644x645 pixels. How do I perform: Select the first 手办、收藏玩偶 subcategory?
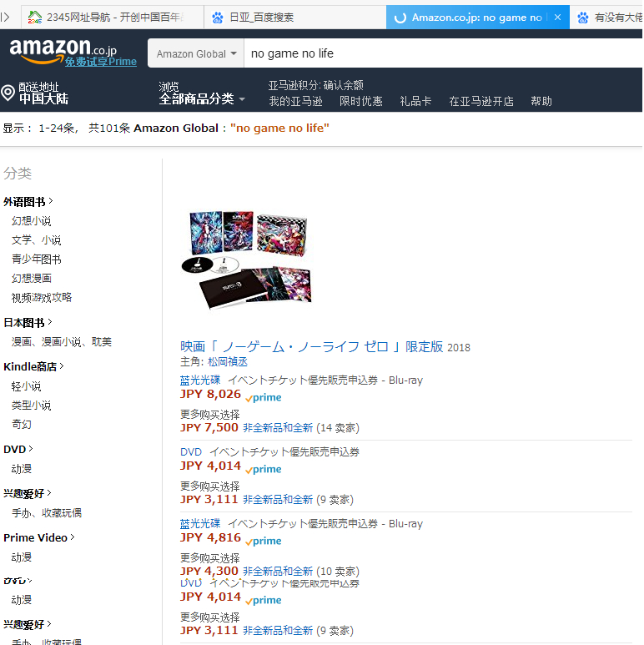point(47,513)
